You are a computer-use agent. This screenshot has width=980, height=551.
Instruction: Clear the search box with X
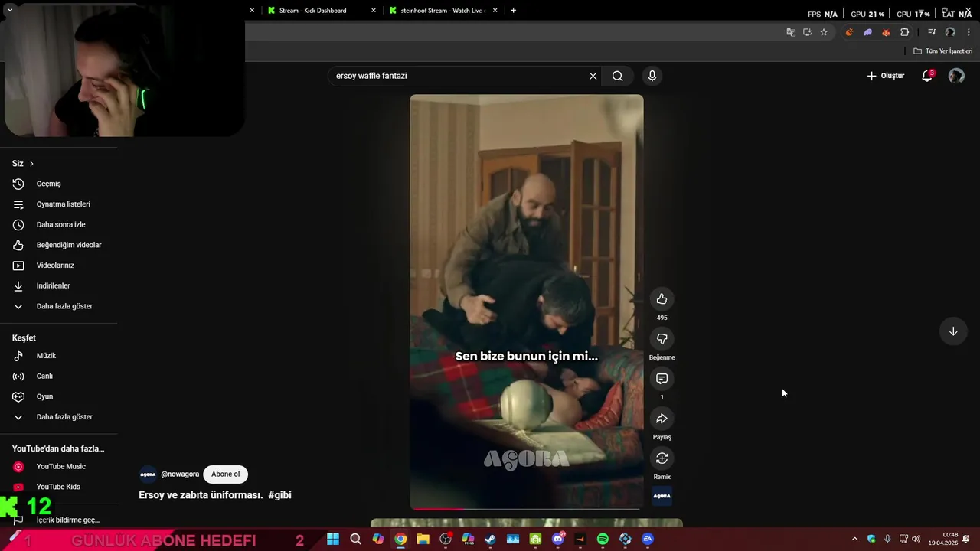point(593,76)
